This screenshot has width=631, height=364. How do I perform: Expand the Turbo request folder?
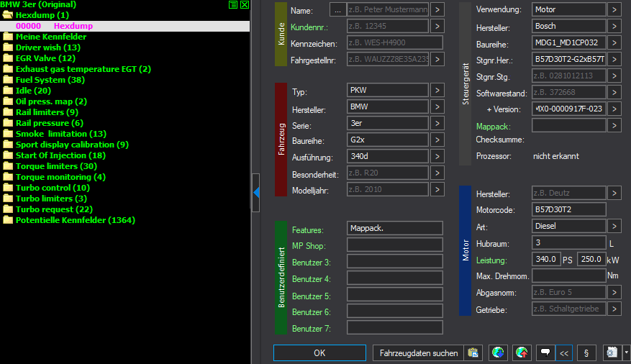[8, 209]
